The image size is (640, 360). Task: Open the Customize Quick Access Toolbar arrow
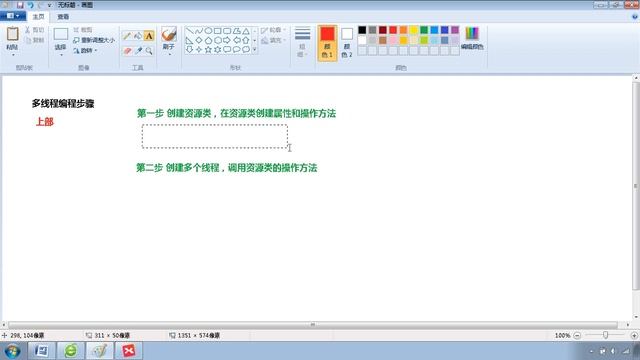coord(49,5)
